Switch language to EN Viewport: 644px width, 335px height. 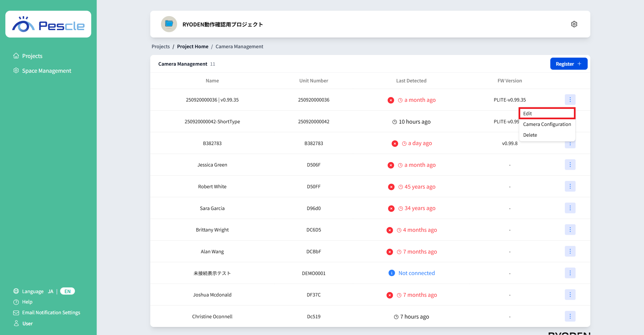click(x=67, y=291)
